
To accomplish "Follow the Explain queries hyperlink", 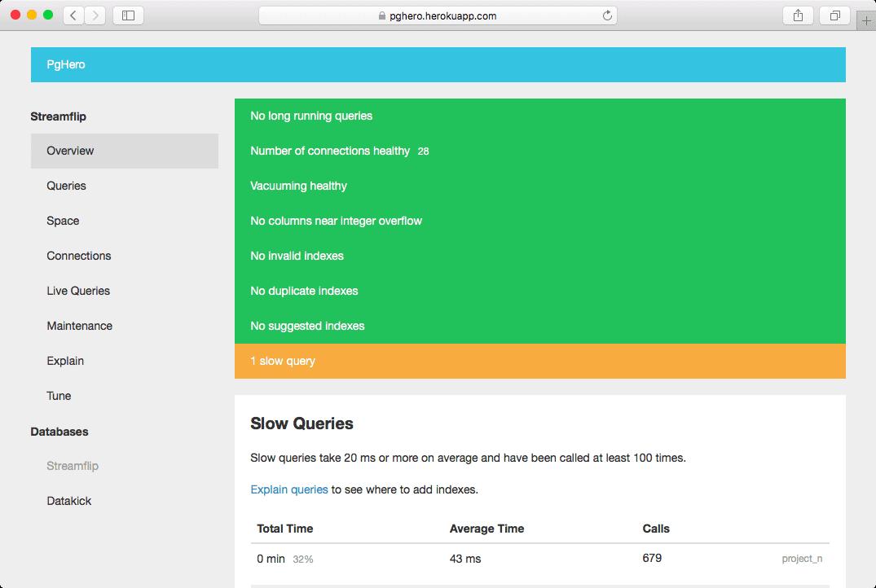I will click(x=289, y=489).
